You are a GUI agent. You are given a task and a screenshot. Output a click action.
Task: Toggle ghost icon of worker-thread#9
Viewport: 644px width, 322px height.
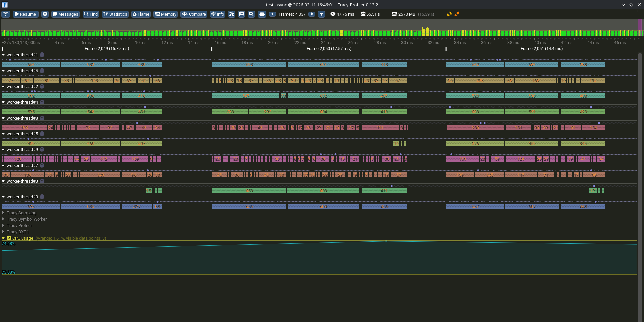point(42,149)
